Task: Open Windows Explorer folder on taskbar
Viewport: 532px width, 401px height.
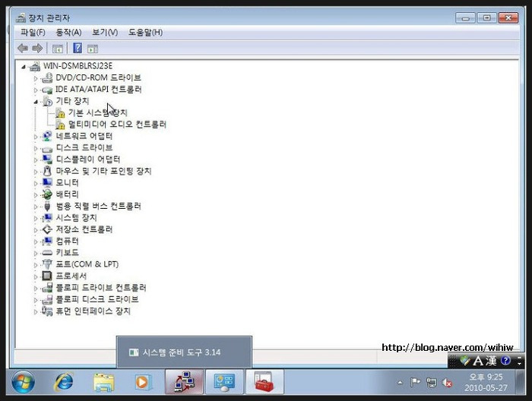Action: (x=103, y=382)
